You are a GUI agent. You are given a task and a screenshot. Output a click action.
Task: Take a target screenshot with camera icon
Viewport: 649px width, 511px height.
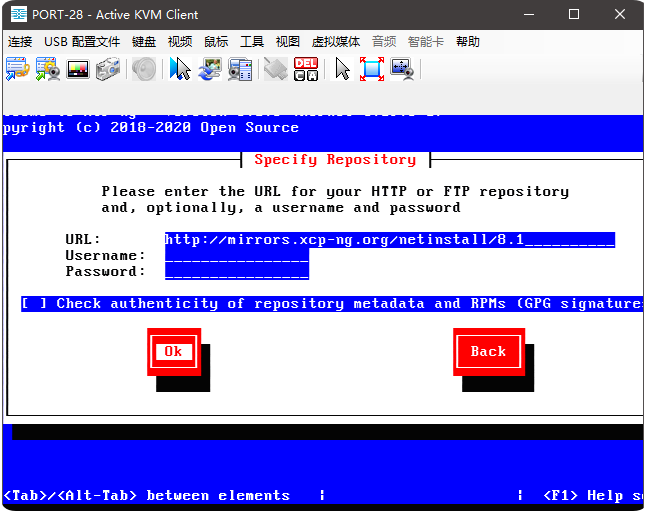coord(108,69)
